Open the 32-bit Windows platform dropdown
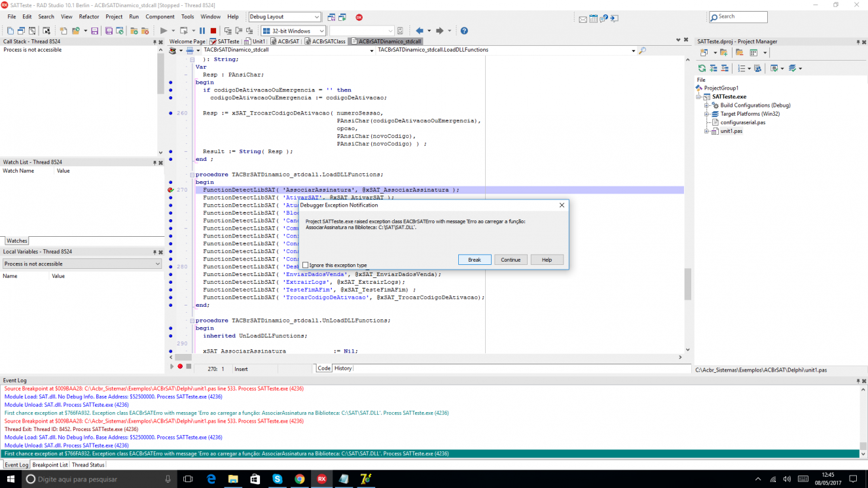The width and height of the screenshot is (868, 488). pyautogui.click(x=321, y=31)
